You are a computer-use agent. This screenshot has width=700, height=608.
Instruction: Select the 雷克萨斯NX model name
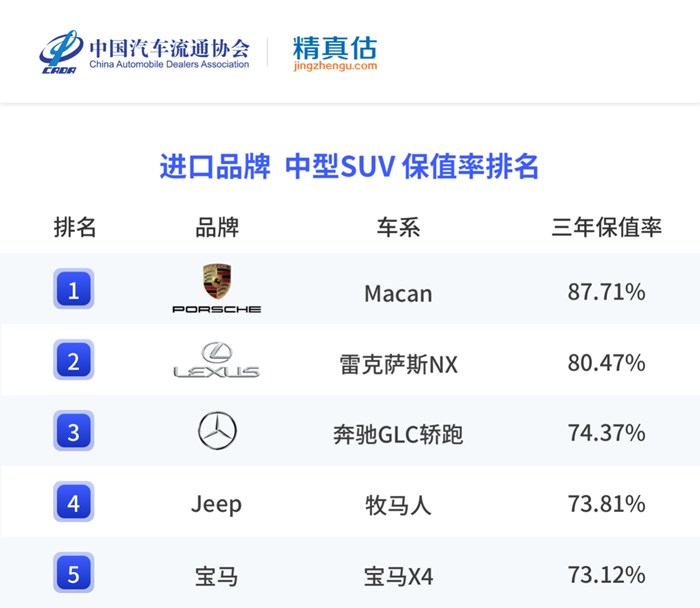pyautogui.click(x=398, y=364)
